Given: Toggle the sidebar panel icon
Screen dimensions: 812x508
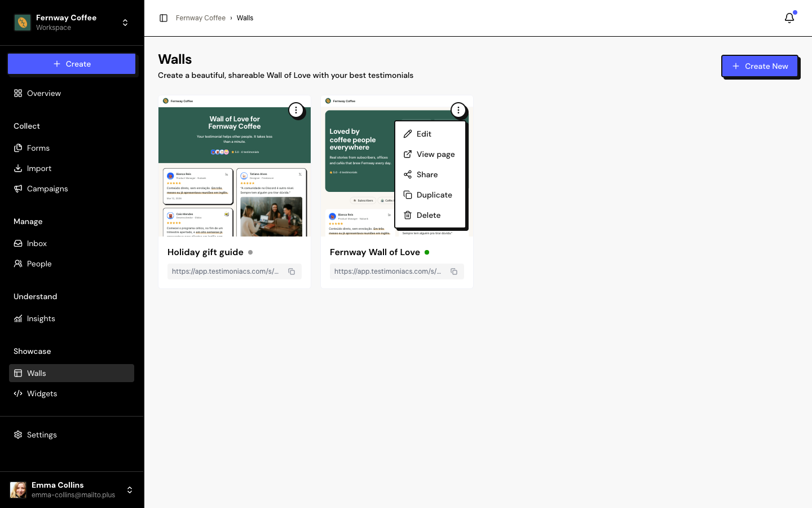Looking at the screenshot, I should [164, 18].
